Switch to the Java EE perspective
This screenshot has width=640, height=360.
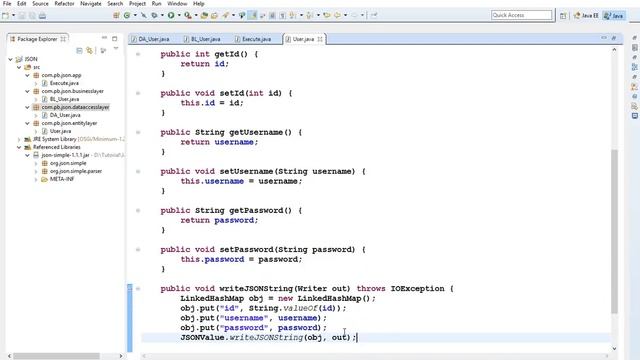(x=586, y=16)
